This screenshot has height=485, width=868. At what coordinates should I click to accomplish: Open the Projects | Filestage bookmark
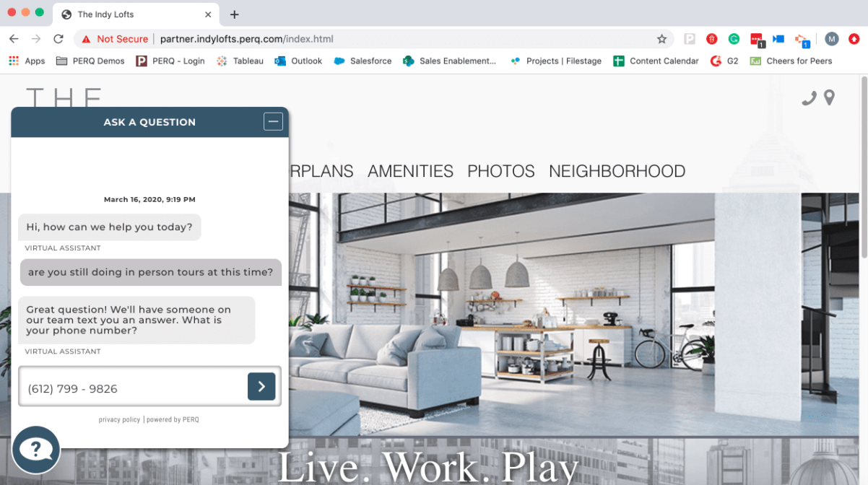[556, 61]
